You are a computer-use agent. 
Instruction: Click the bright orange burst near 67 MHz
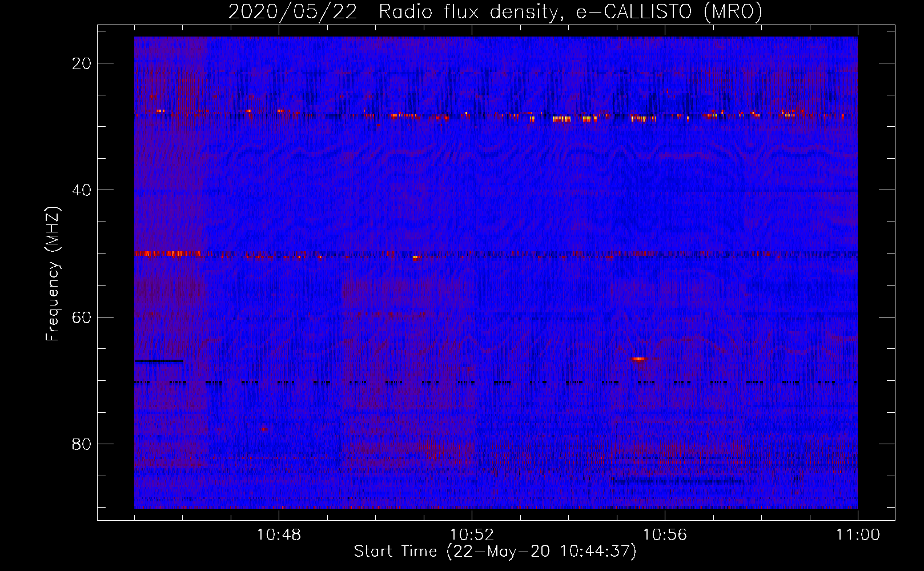click(x=638, y=359)
